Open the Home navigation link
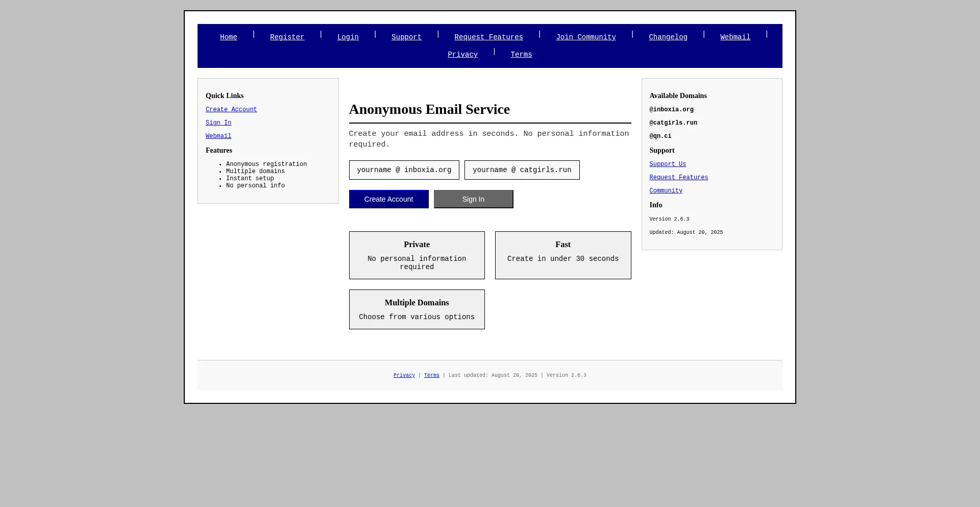 pos(228,37)
